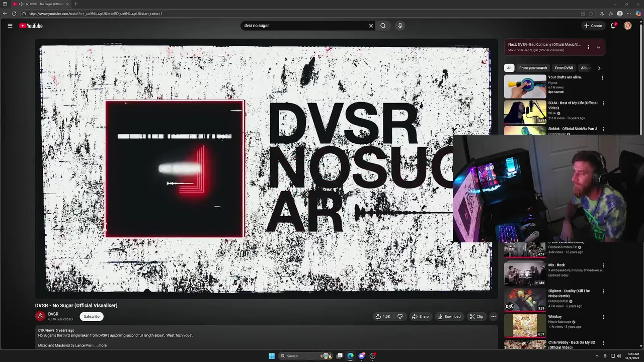
Task: Open Slipknot Duality remix video title
Action: point(569,293)
